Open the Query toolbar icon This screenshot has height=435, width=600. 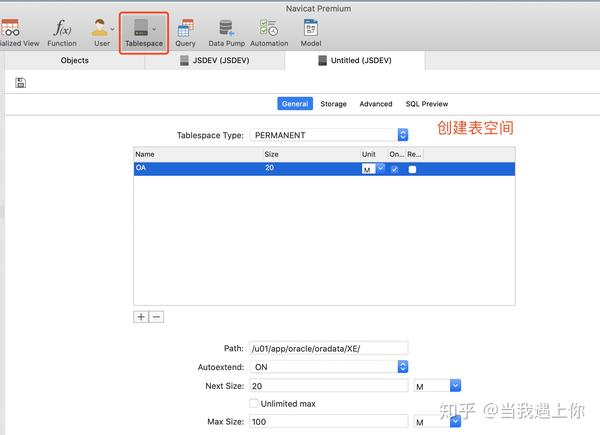(x=186, y=33)
